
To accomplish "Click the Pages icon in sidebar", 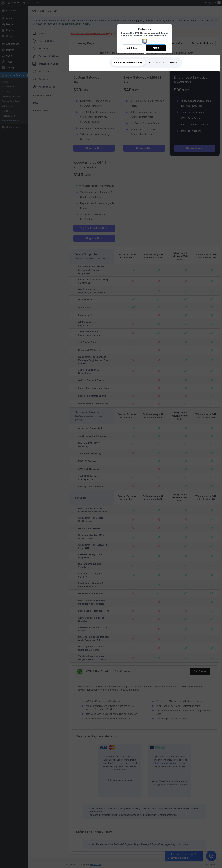I will pyautogui.click(x=3, y=30).
